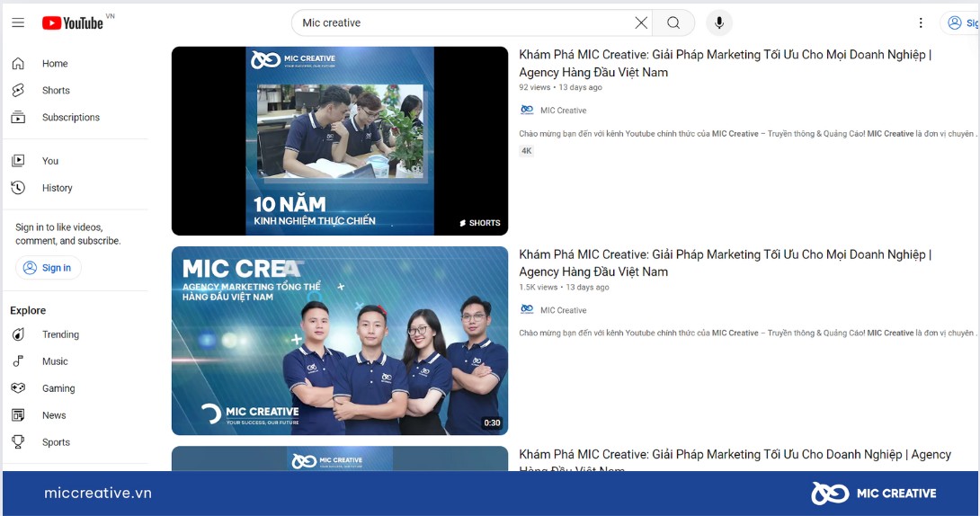Open the third partially visible video thumbnail
The width and height of the screenshot is (980, 516).
point(340,458)
